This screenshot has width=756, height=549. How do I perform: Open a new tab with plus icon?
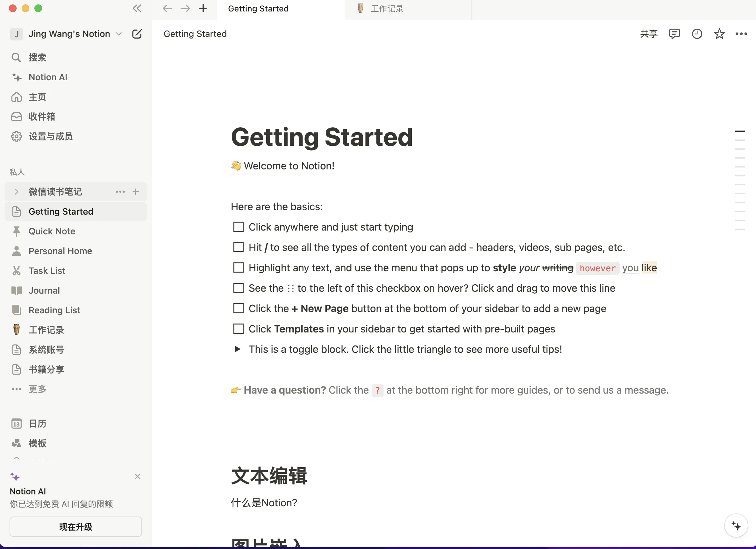coord(203,9)
